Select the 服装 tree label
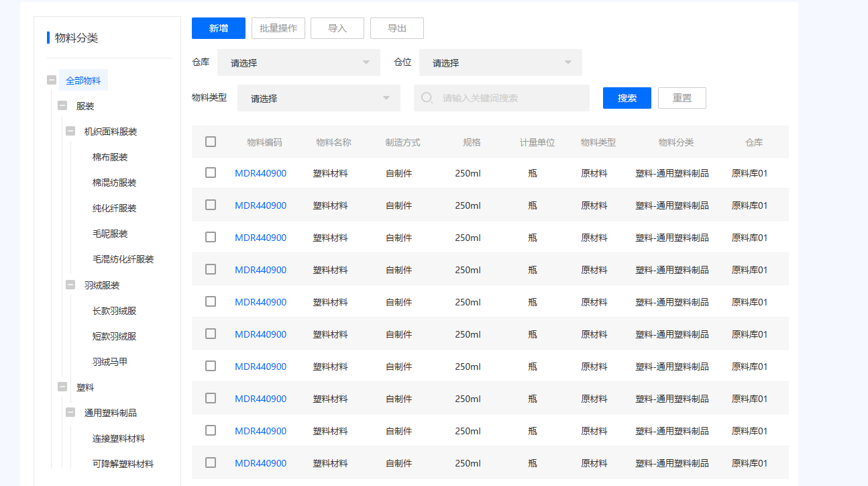 coord(85,106)
